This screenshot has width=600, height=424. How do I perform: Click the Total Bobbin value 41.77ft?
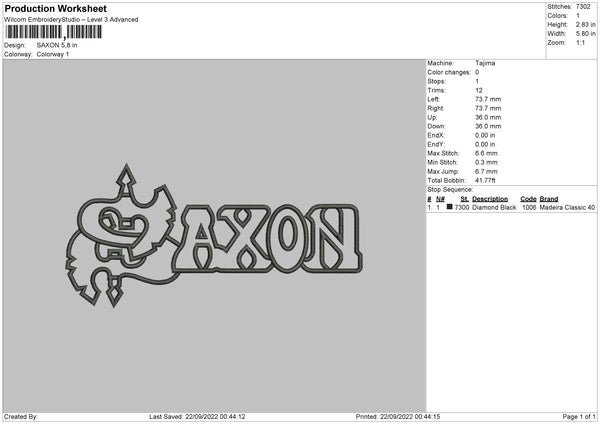[485, 181]
